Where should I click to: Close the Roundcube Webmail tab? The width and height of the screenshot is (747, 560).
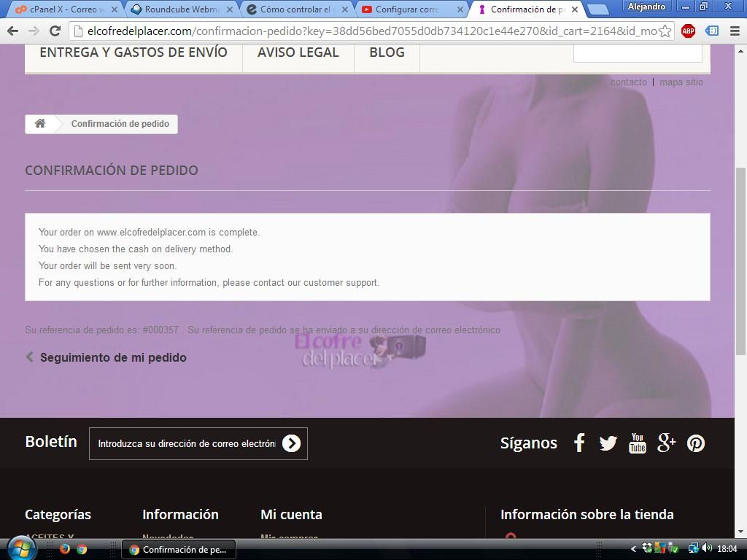(230, 9)
